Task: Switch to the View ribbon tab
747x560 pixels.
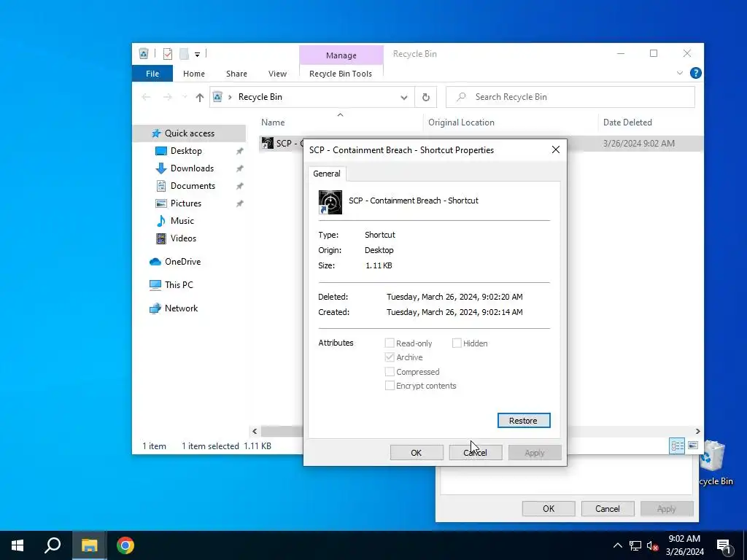Action: (x=277, y=74)
